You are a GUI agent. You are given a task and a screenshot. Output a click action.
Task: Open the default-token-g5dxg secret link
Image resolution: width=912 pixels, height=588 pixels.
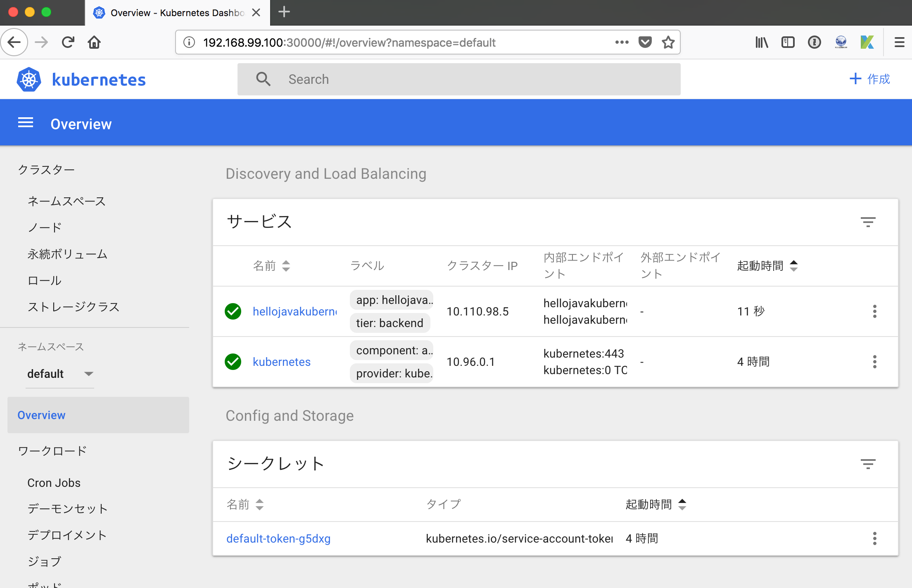coord(278,538)
